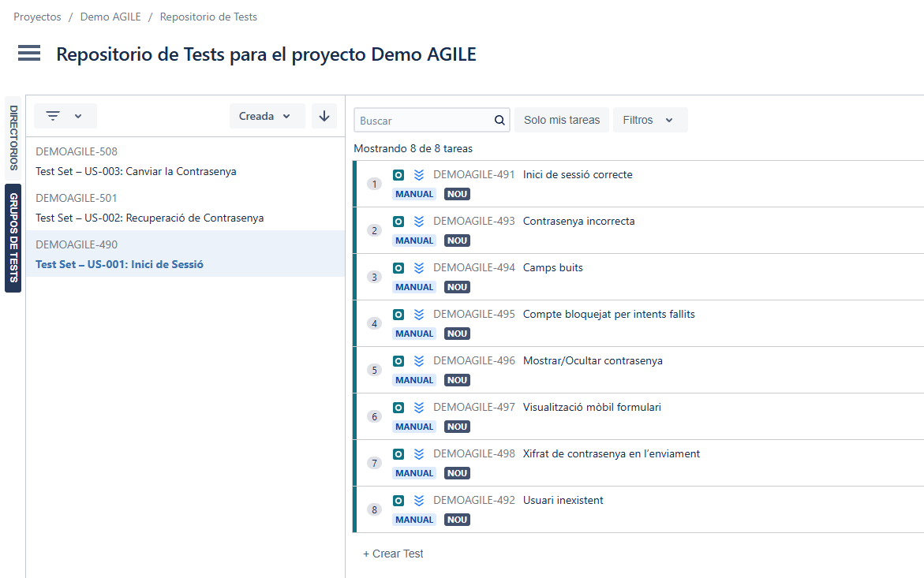The image size is (924, 578).
Task: Go to Proyectos breadcrumb
Action: [x=37, y=17]
